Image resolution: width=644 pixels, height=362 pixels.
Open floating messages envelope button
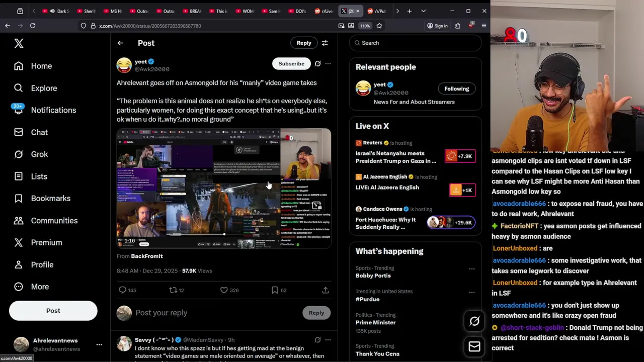474,346
